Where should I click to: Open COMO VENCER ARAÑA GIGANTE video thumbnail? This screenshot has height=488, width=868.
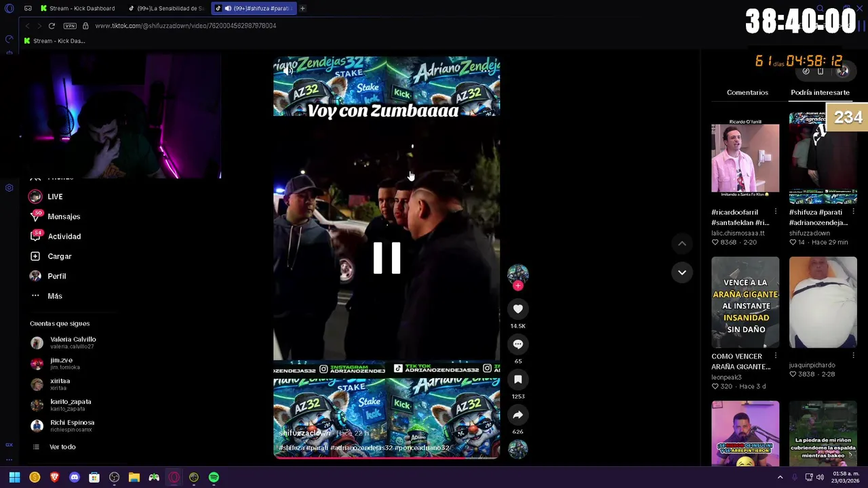click(x=745, y=302)
